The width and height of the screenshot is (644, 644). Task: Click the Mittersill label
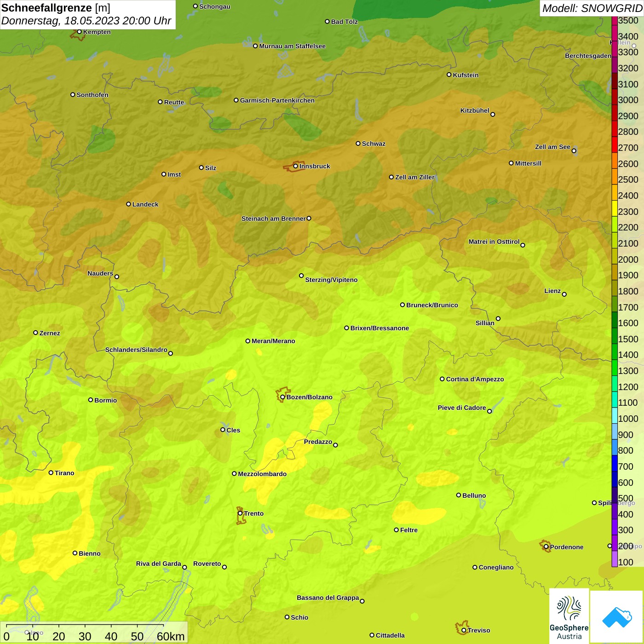point(528,163)
